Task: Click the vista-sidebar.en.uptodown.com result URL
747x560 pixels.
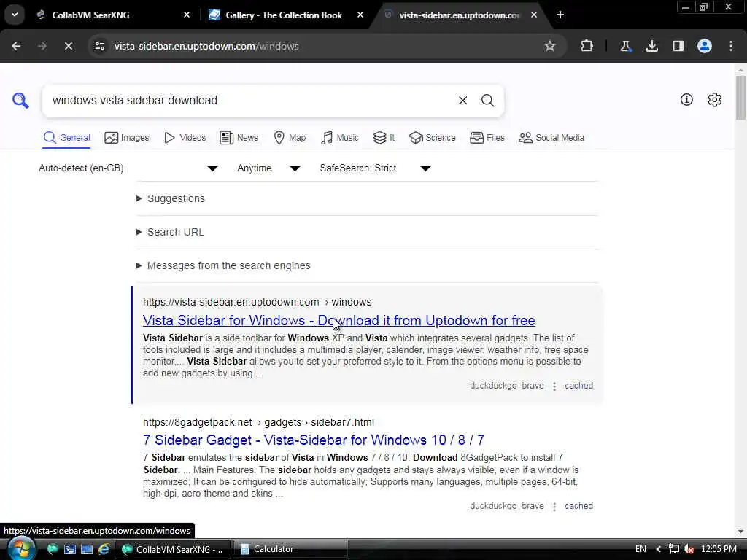Action: 258,302
